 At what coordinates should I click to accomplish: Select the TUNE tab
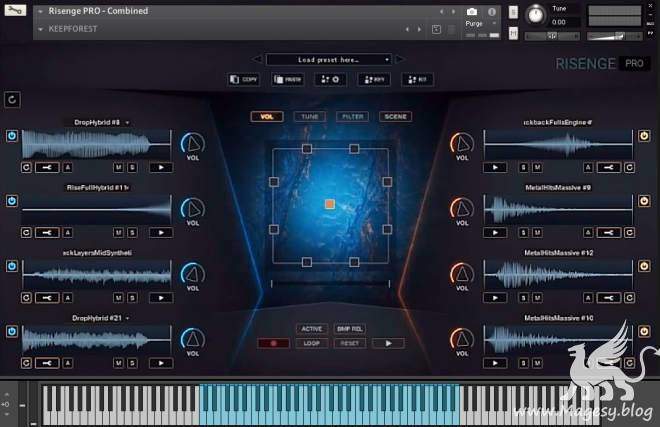click(310, 117)
